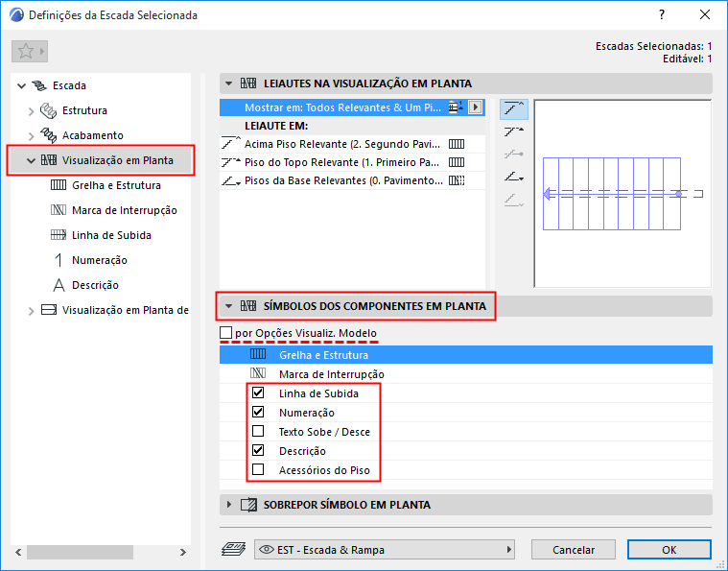Uncheck the Numeração checkbox
Image resolution: width=728 pixels, height=571 pixels.
(258, 412)
